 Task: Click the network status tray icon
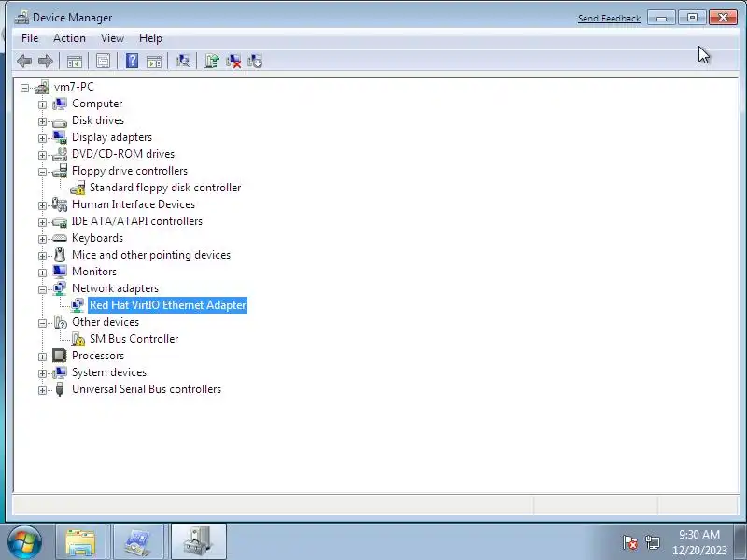652,542
